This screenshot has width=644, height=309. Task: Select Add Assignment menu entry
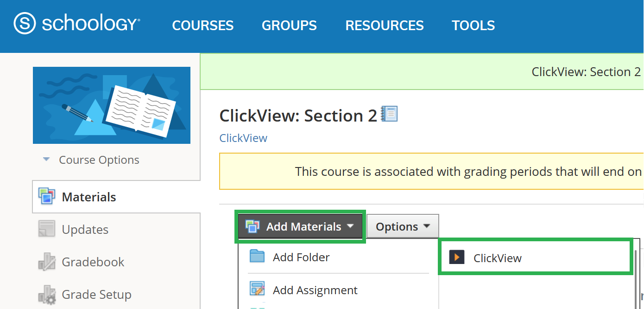coord(315,290)
